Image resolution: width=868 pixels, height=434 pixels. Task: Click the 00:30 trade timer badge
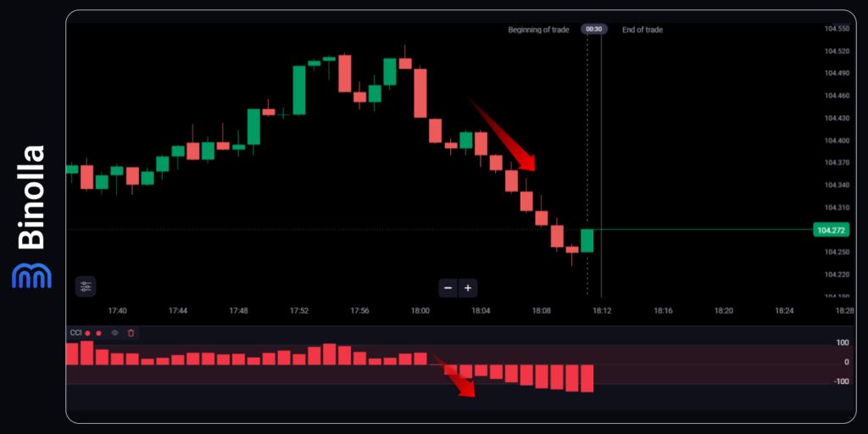(594, 30)
